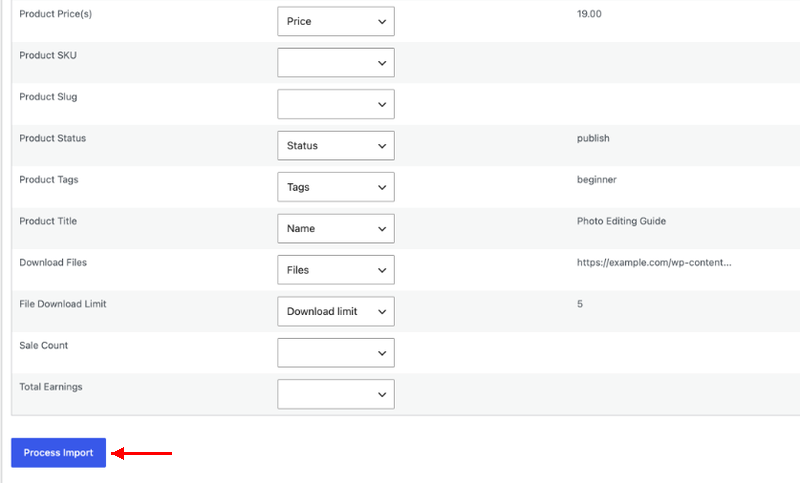Open the Product Status mapping dropdown

336,146
